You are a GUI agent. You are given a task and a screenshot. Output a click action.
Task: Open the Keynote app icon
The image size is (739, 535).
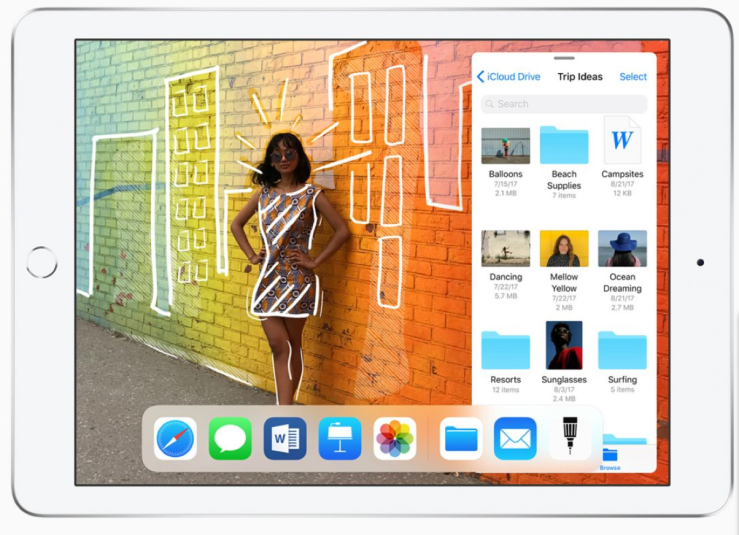click(340, 438)
